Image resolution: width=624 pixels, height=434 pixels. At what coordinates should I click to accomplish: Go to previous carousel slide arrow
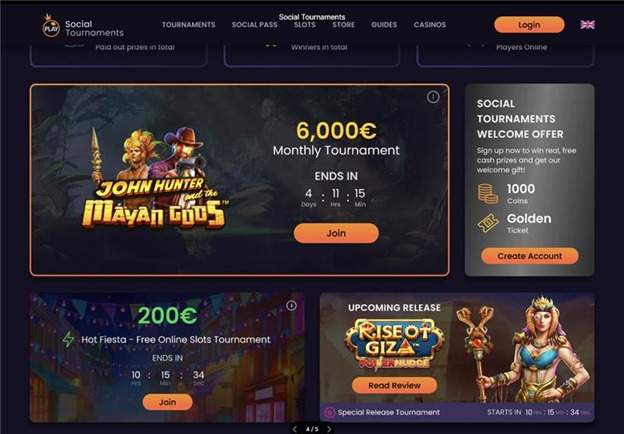point(295,429)
